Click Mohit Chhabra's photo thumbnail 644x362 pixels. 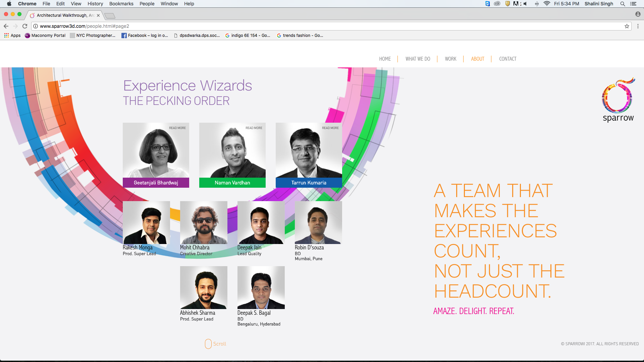204,223
